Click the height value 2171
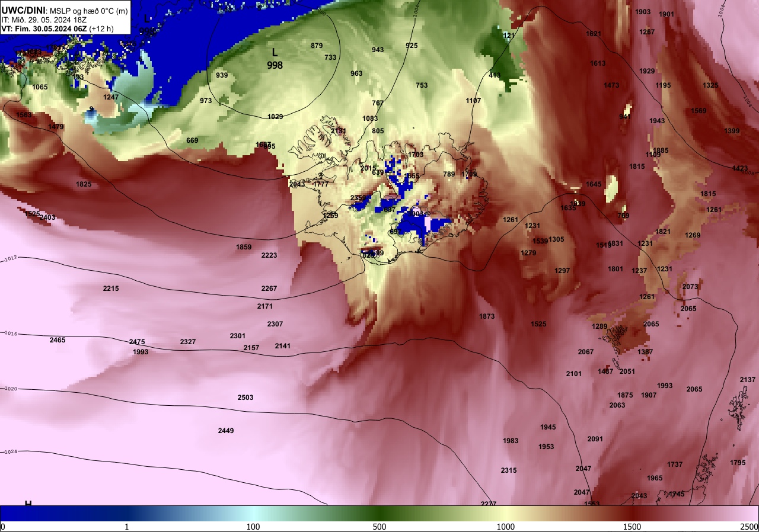This screenshot has width=759, height=532. [265, 306]
